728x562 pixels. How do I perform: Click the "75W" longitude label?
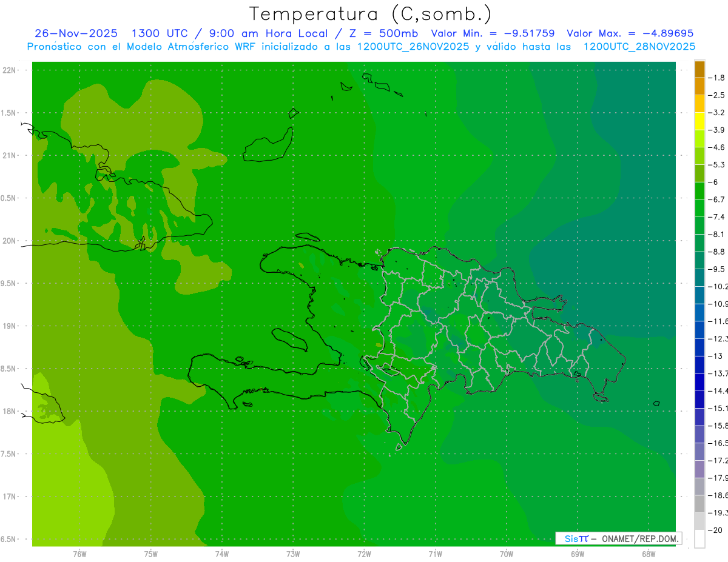point(151,554)
